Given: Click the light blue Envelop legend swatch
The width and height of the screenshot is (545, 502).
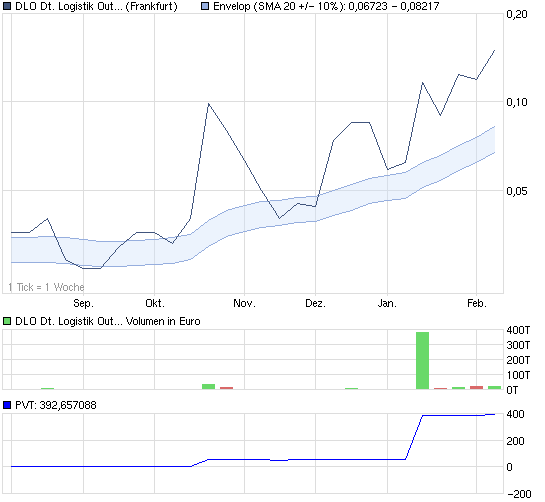Looking at the screenshot, I should (x=205, y=6).
